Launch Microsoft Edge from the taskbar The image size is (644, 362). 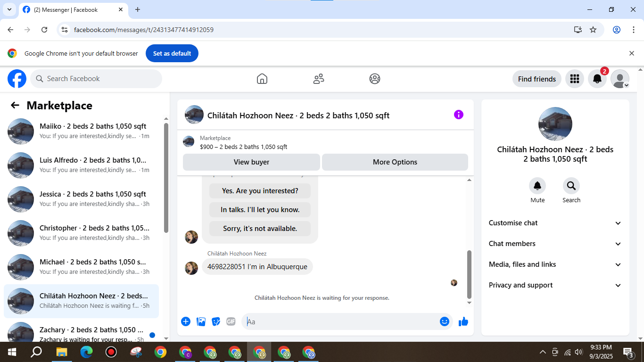coord(86,352)
